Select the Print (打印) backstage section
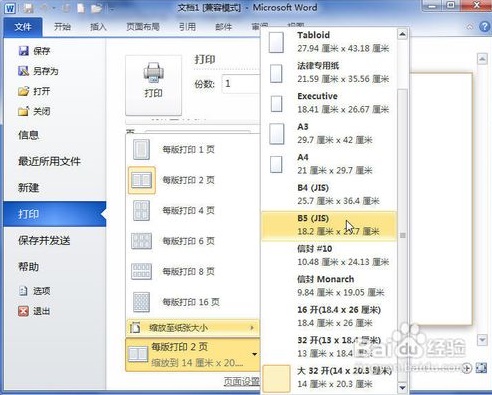The height and width of the screenshot is (395, 492). tap(55, 214)
